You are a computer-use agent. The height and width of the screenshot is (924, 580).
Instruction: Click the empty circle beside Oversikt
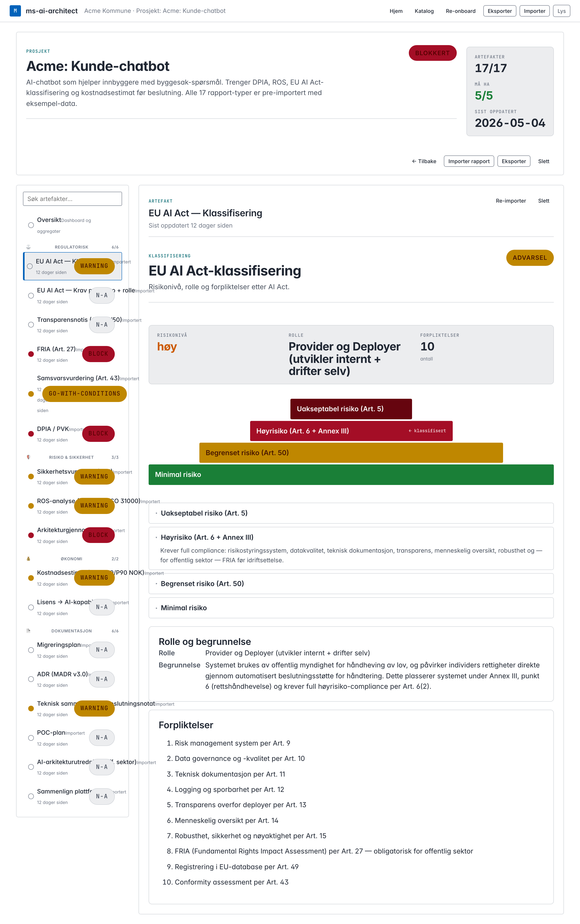pyautogui.click(x=31, y=225)
